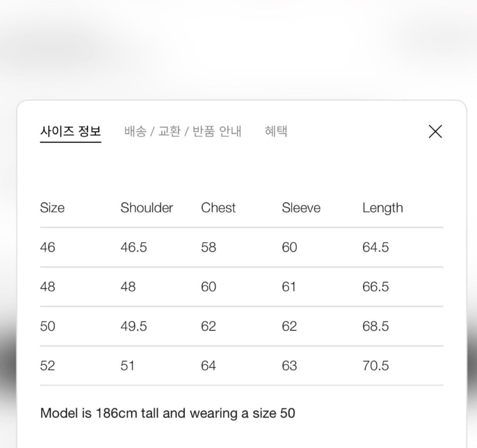This screenshot has width=477, height=448.
Task: View the 혜택 tab
Action: [x=276, y=131]
